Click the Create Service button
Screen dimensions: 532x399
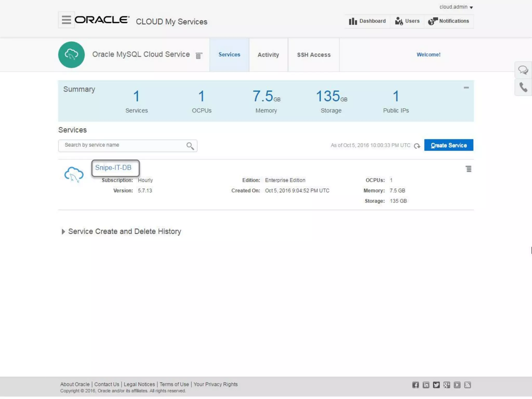449,145
